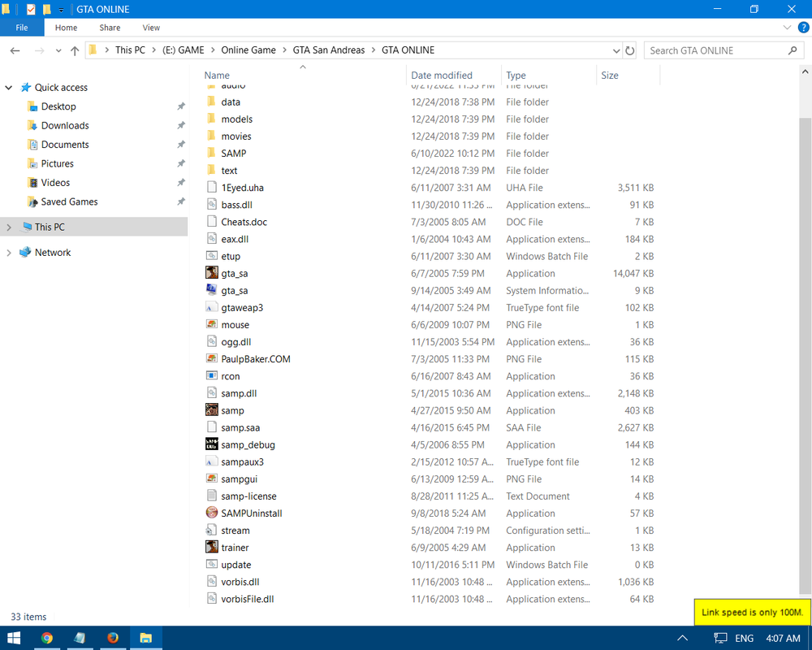Screen dimensions: 812x650
Task: Select the etup batch file icon
Action: 211,256
